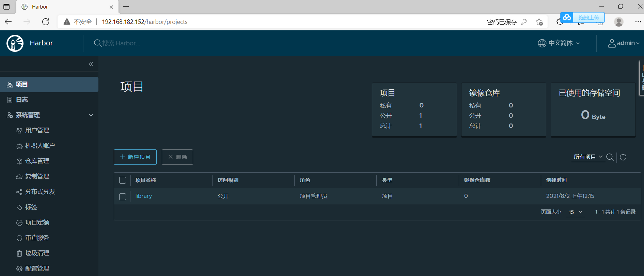Click the 公开 access level cell
The height and width of the screenshot is (276, 644).
tap(223, 196)
